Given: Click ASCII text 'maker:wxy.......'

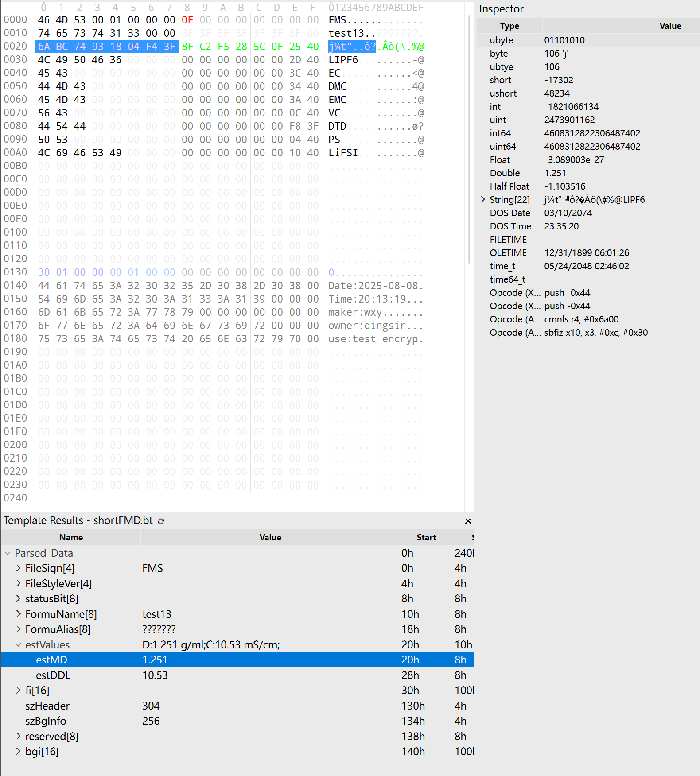Looking at the screenshot, I should click(376, 312).
